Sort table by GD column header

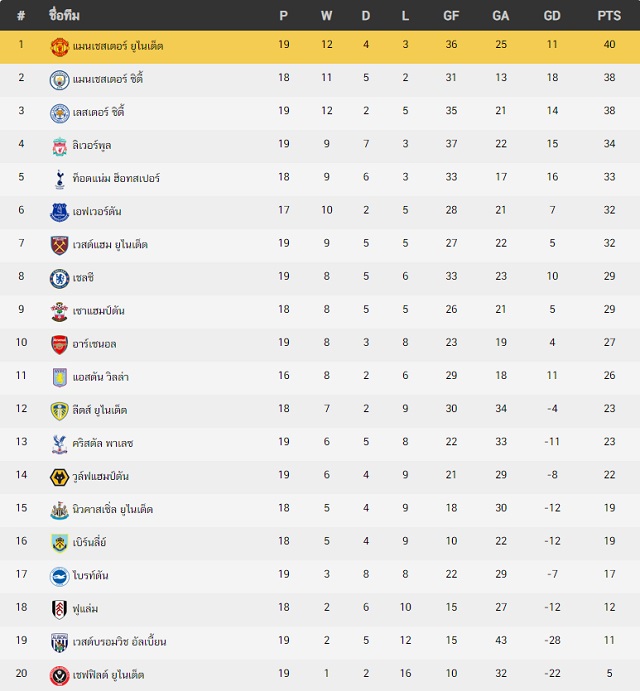tap(552, 16)
